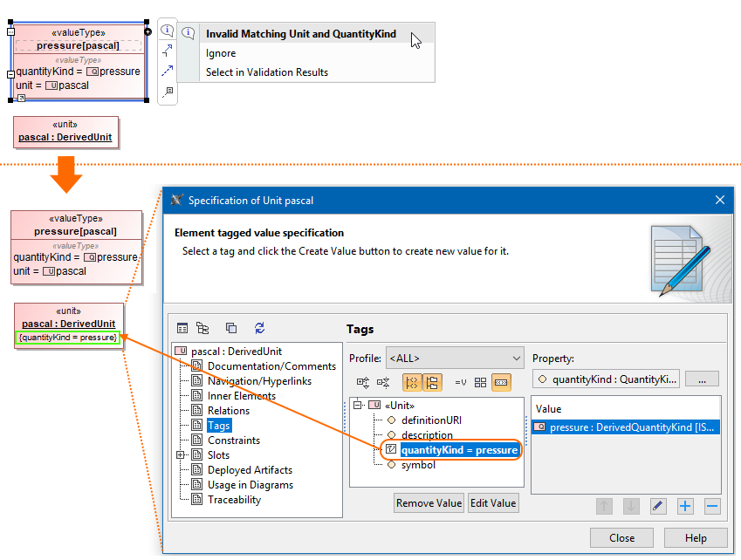Click the pencil edit icon below Value list

tap(658, 506)
